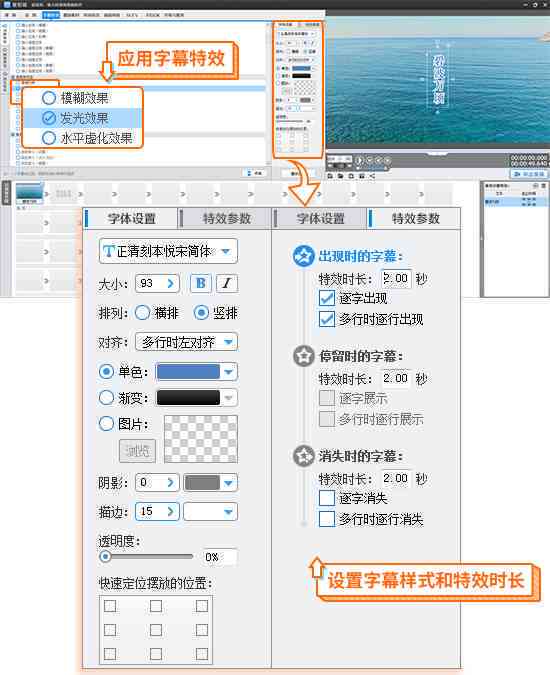The height and width of the screenshot is (675, 550).
Task: Select middle-left quick position checkbox
Action: tap(110, 630)
